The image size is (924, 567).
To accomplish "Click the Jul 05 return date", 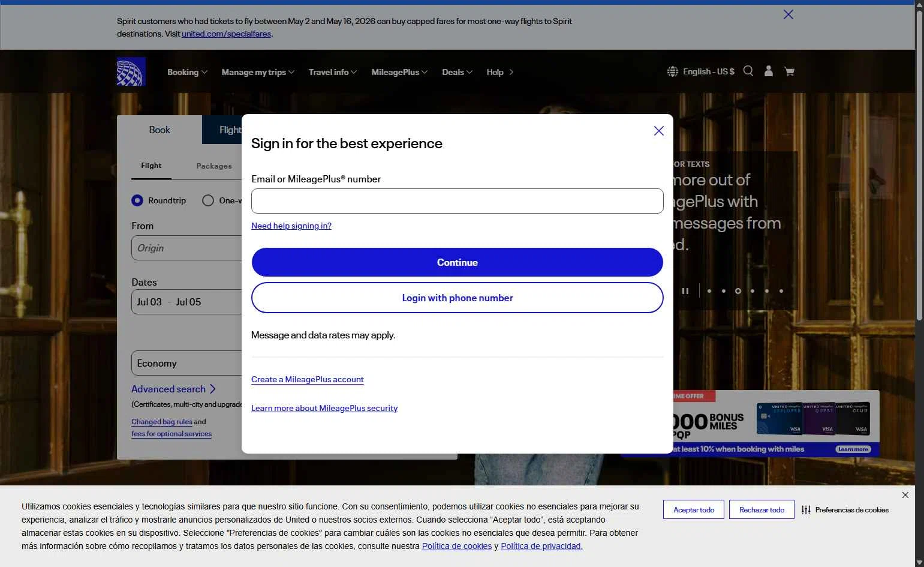I will pyautogui.click(x=188, y=302).
